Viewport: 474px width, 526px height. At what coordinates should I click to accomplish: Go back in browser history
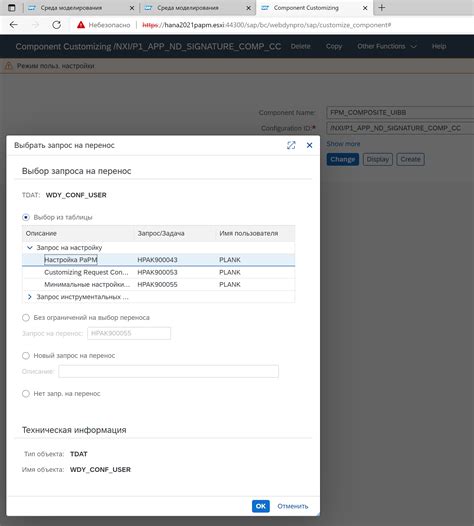(x=14, y=25)
